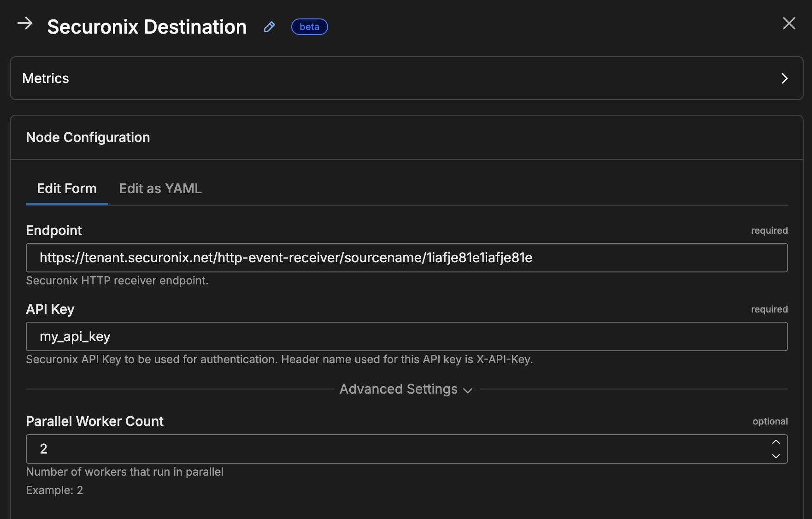Open the Node Configuration panel header
Screen dimensions: 812x519
[x=88, y=137]
